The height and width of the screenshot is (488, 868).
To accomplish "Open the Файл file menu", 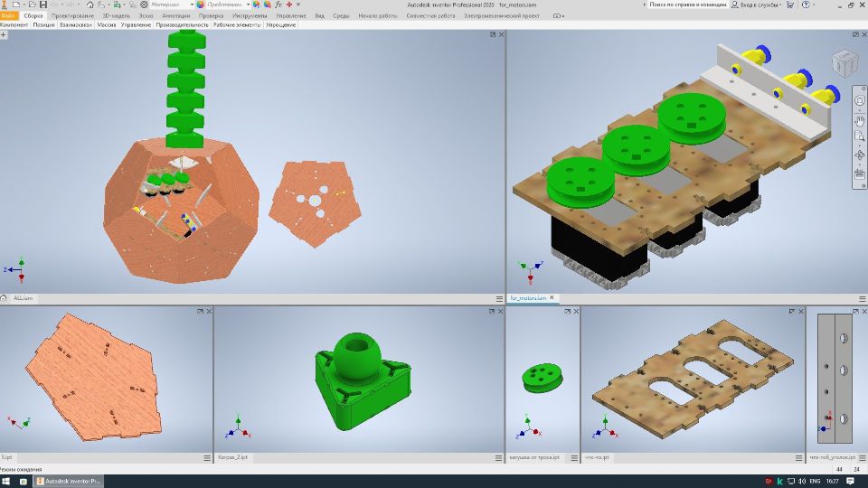I will pos(8,16).
